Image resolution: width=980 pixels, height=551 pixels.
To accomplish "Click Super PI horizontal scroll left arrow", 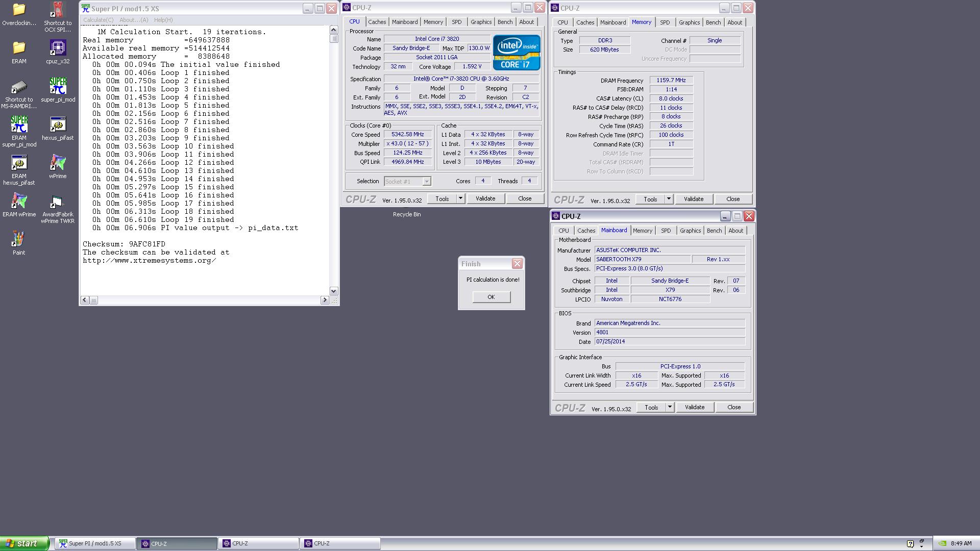I will click(x=85, y=300).
